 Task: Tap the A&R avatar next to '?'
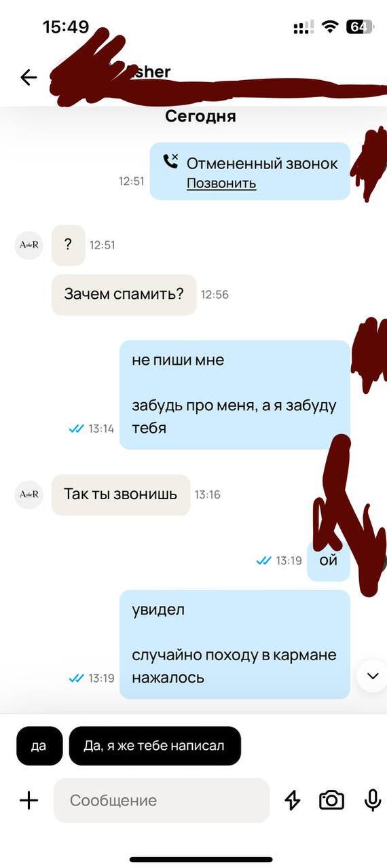click(x=29, y=245)
